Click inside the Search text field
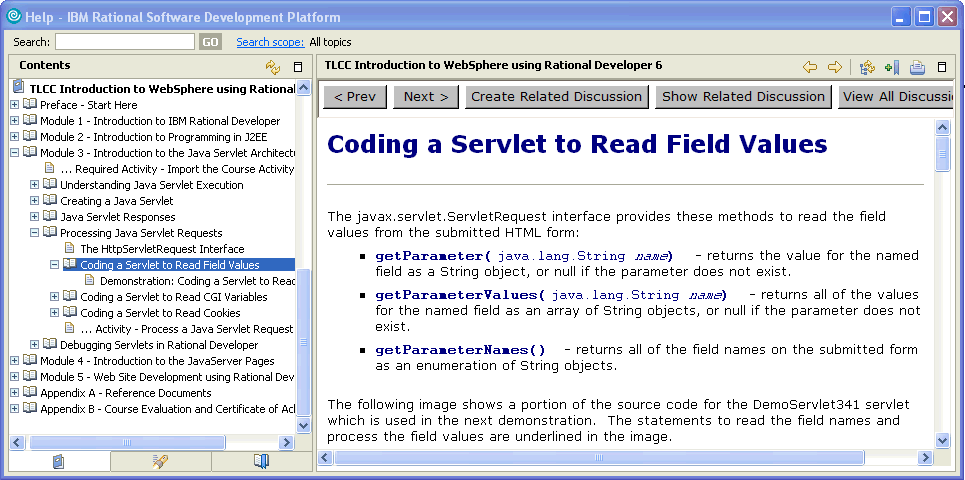This screenshot has width=965, height=480. [x=125, y=42]
